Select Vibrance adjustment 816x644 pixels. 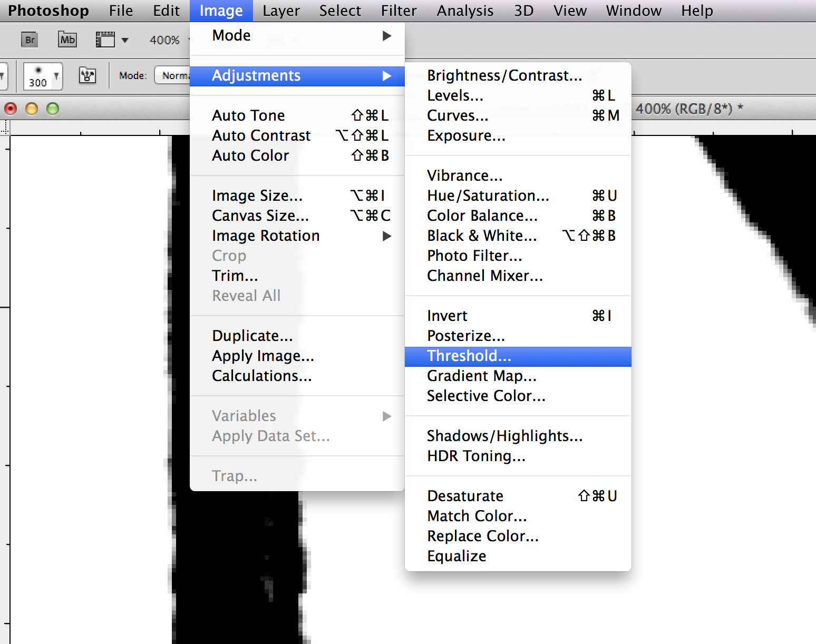tap(518, 175)
